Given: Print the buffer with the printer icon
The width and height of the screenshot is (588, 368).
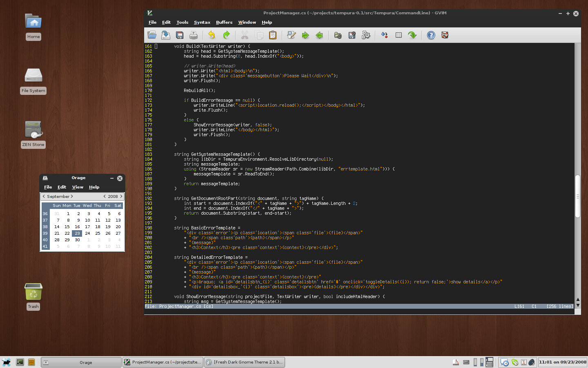Looking at the screenshot, I should click(194, 35).
